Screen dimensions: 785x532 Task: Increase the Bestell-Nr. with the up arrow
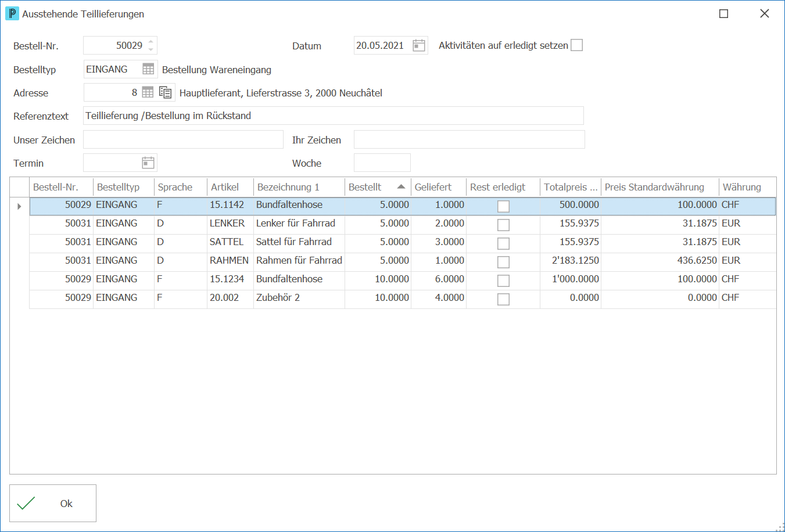pyautogui.click(x=151, y=42)
